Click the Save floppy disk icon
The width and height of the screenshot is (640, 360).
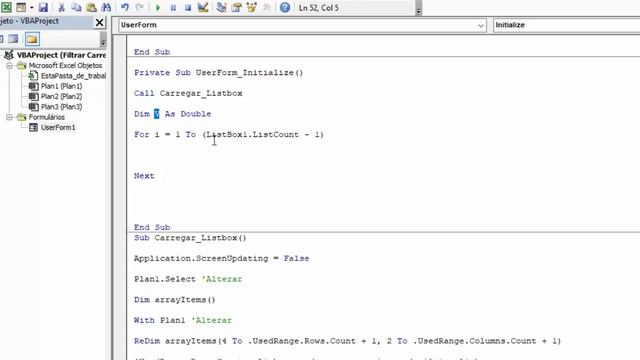[x=43, y=7]
